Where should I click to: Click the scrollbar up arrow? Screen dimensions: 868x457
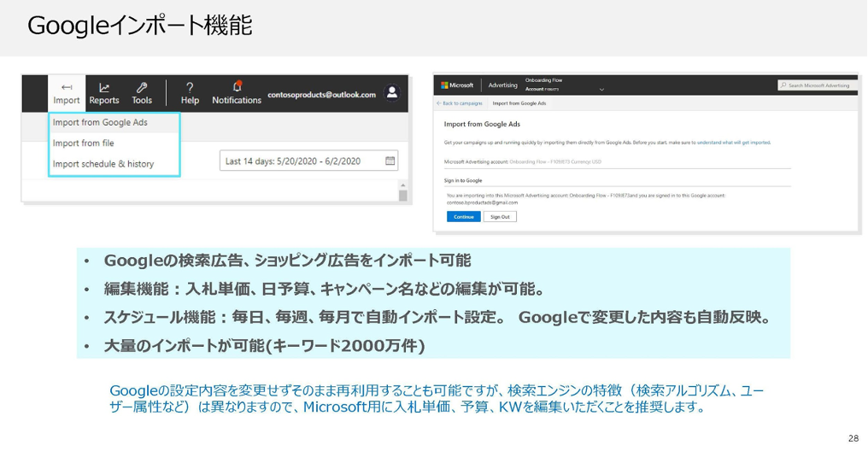tap(403, 185)
